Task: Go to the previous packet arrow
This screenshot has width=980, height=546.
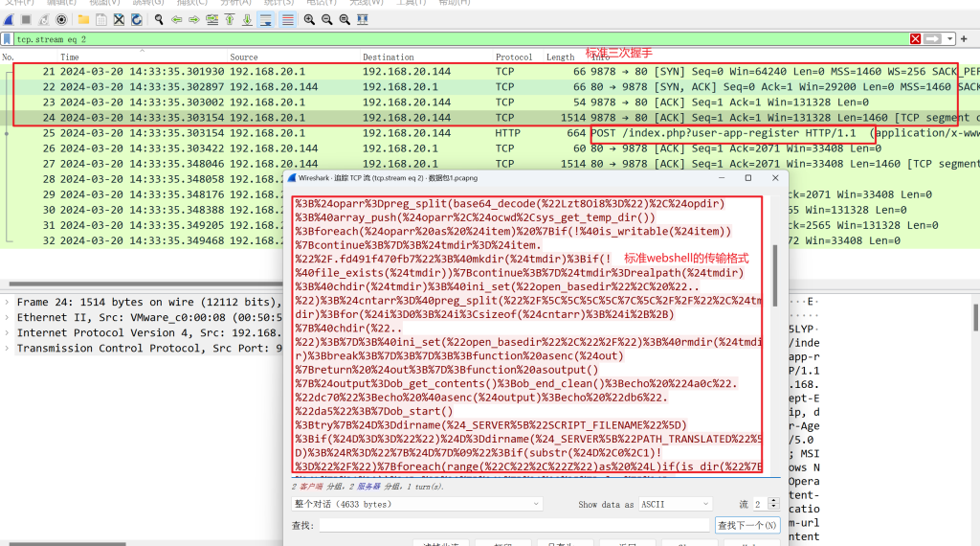Action: click(176, 19)
